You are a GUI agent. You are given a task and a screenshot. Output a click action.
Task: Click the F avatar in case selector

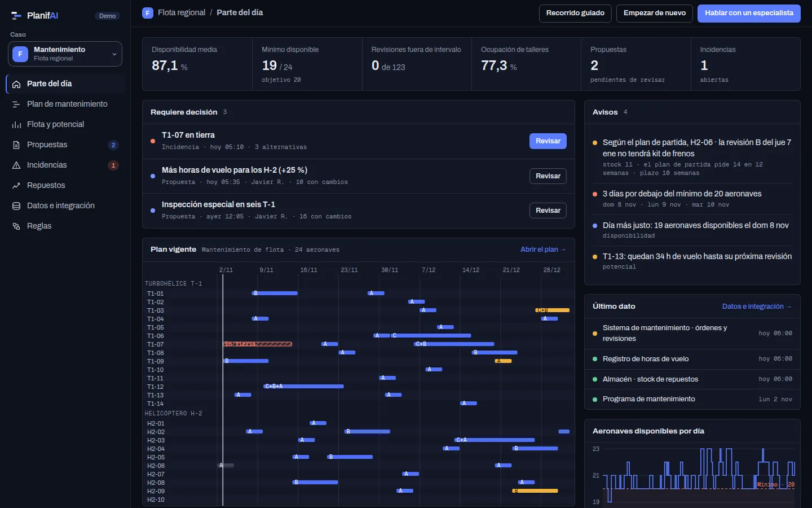[20, 54]
